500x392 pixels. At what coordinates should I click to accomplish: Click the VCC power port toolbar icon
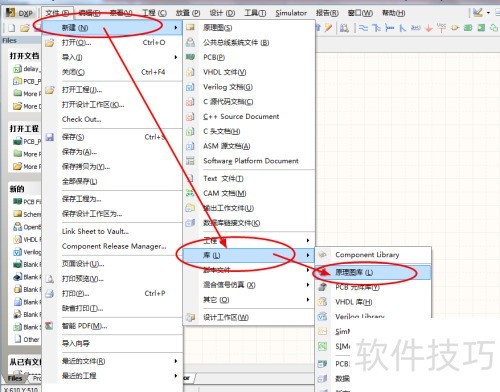[x=441, y=28]
